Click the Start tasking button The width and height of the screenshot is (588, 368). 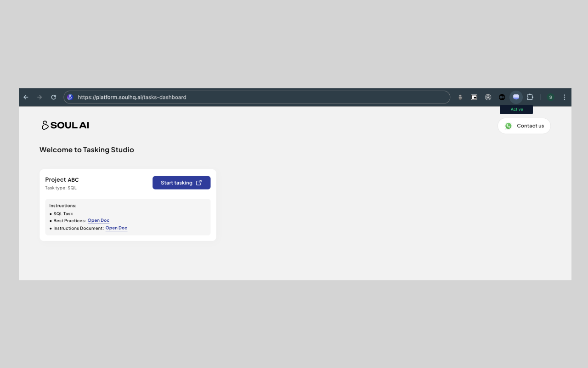tap(181, 183)
